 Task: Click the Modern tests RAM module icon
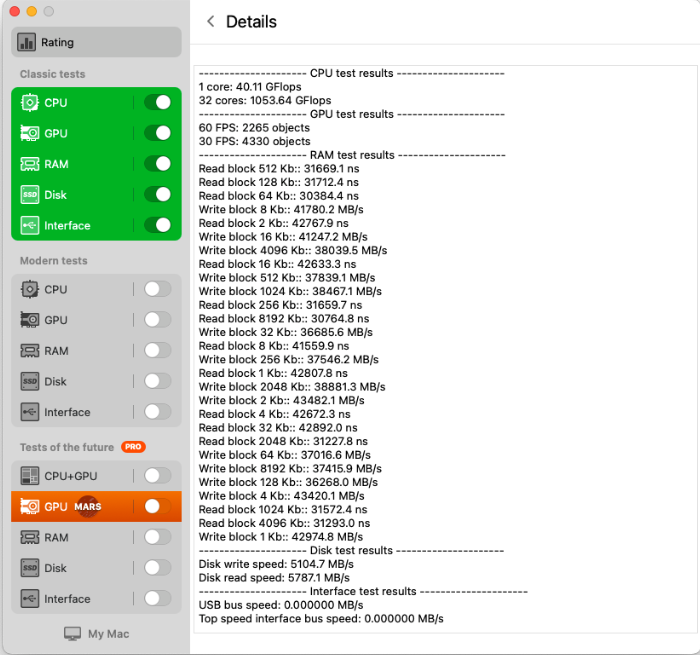[x=29, y=351]
